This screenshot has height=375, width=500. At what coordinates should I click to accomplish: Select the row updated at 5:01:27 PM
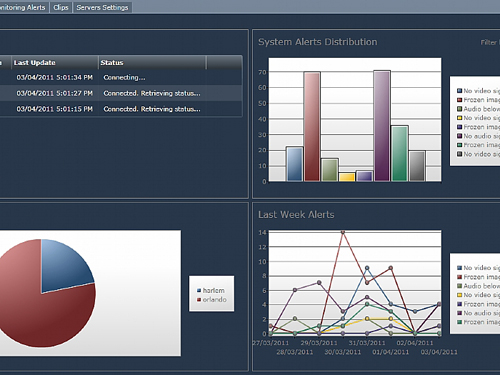tap(121, 93)
